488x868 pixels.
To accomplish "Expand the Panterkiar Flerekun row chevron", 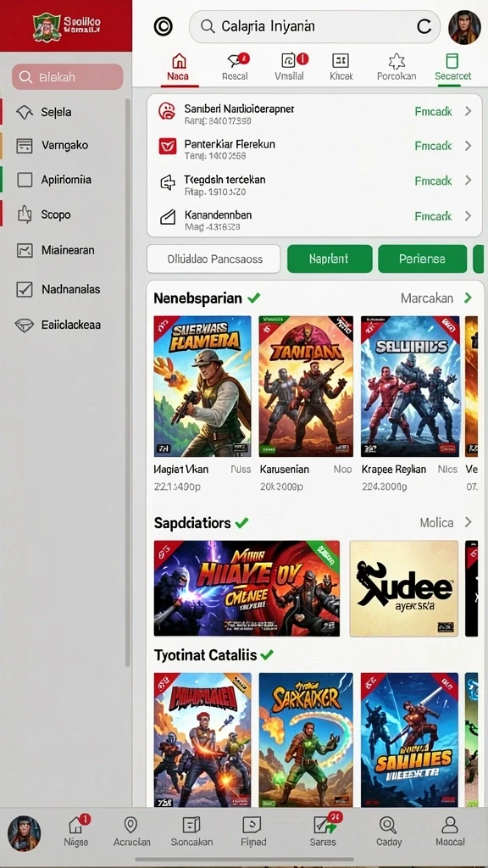I will pos(468,146).
